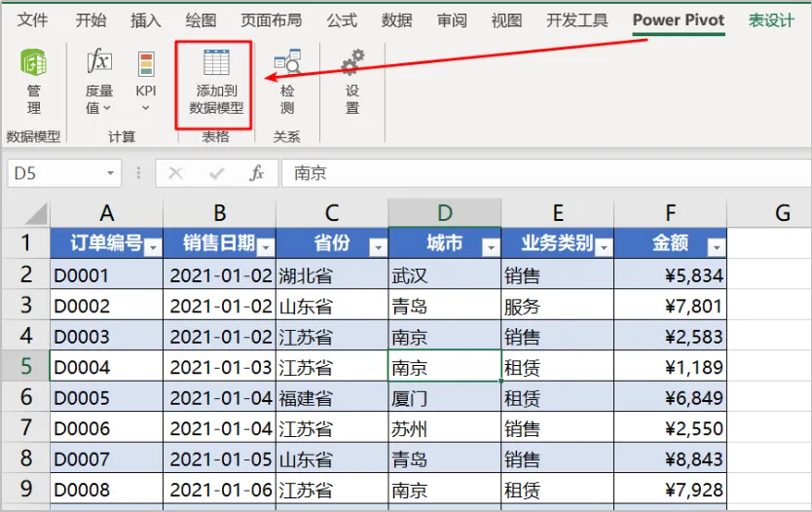The image size is (812, 512).
Task: Select column A header
Action: pos(107,213)
